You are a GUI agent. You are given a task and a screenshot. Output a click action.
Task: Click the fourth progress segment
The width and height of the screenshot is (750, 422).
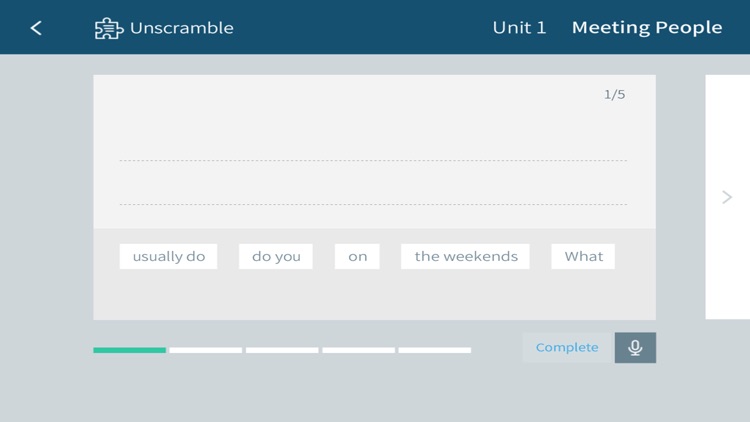point(358,350)
